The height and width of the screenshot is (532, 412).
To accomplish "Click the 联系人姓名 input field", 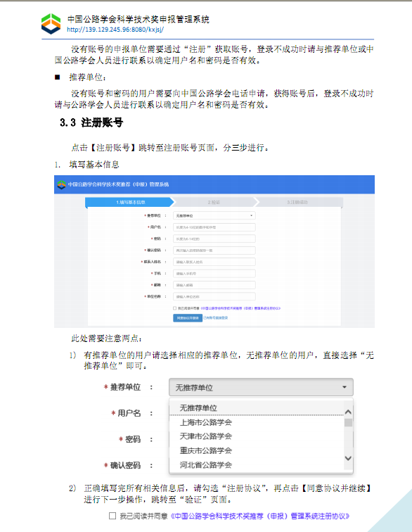I will (x=214, y=262).
